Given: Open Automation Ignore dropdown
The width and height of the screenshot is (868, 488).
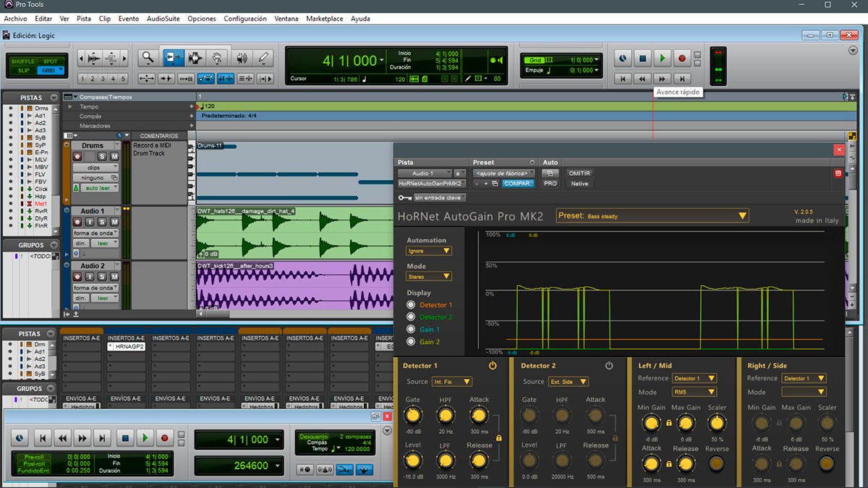Looking at the screenshot, I should point(428,251).
